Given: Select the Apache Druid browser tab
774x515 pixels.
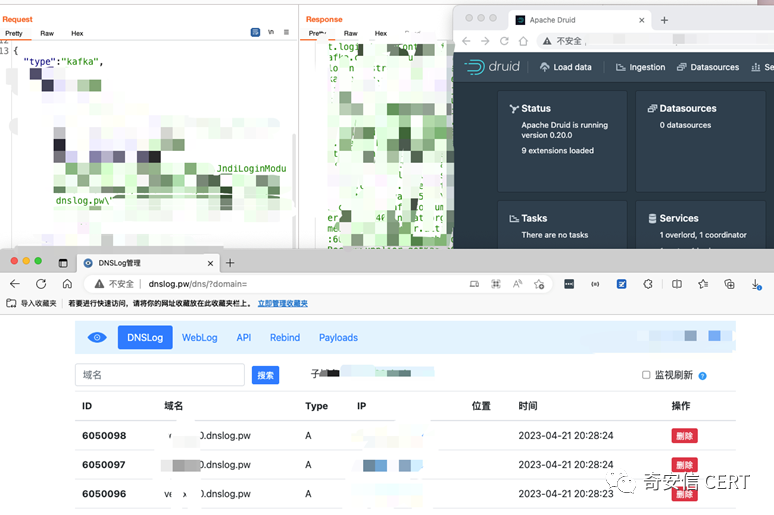Looking at the screenshot, I should (580, 20).
